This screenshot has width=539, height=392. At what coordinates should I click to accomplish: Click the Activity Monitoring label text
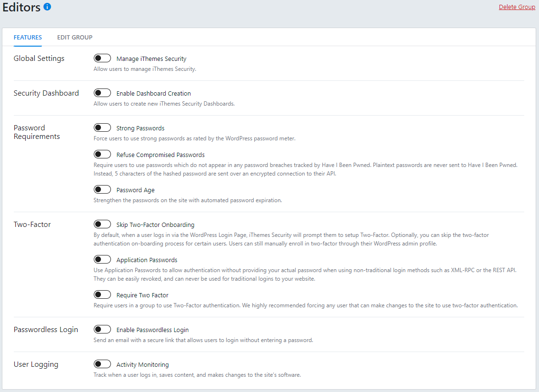[143, 364]
